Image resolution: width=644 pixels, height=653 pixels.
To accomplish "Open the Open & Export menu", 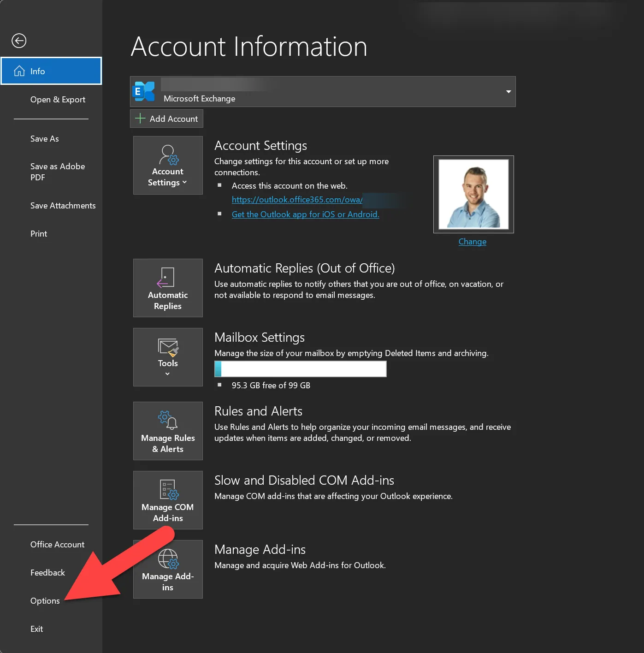I will coord(58,100).
